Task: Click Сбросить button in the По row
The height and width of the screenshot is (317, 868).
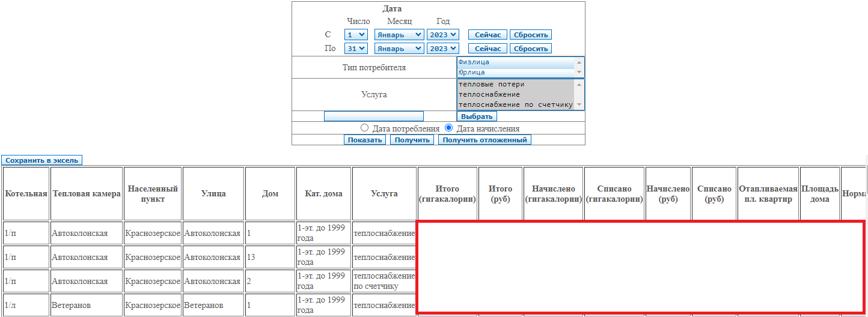Action: [x=531, y=49]
